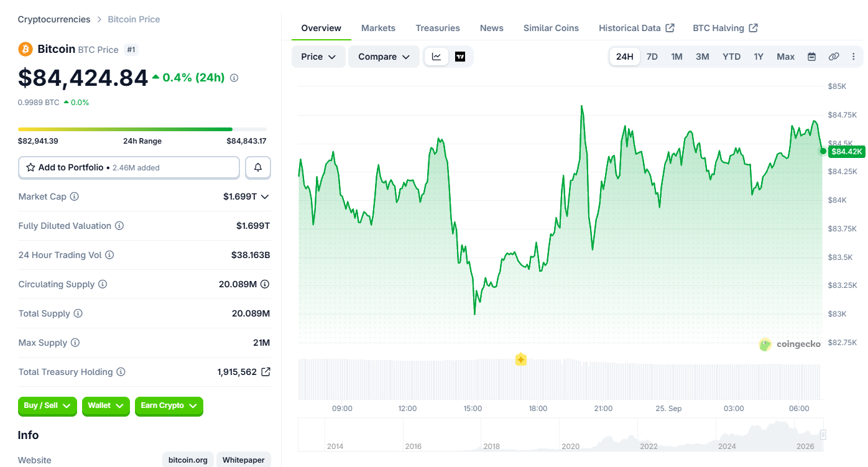Click the info icon beside 20.089M circulating value
Screen dimensions: 868x467
265,284
